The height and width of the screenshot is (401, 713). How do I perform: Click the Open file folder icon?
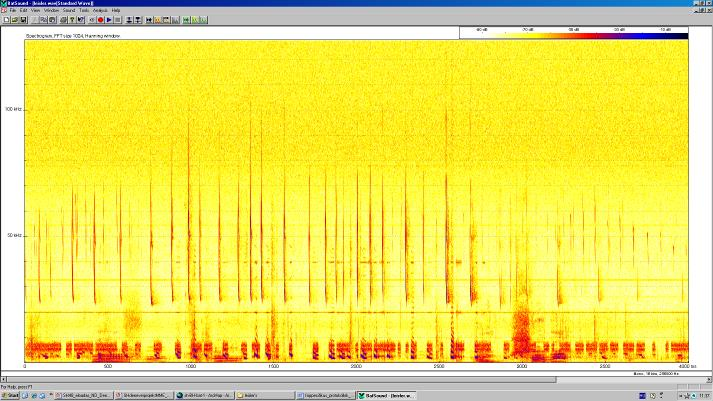point(15,20)
